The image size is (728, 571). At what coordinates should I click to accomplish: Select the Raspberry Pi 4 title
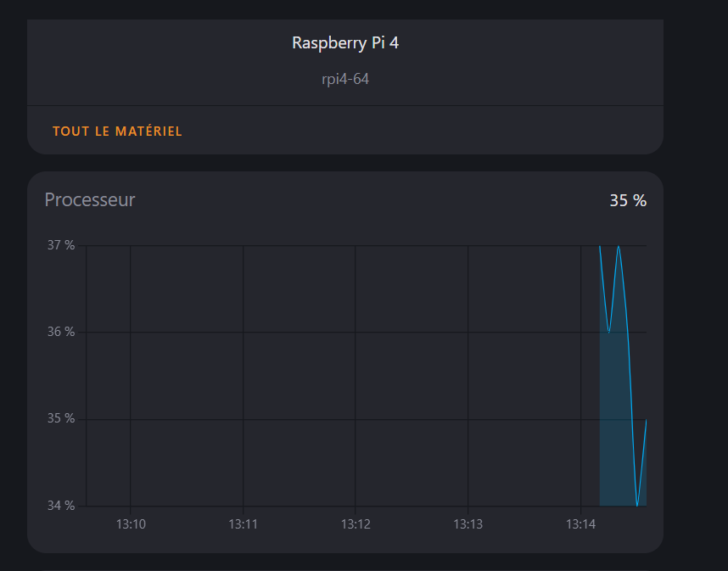[345, 42]
